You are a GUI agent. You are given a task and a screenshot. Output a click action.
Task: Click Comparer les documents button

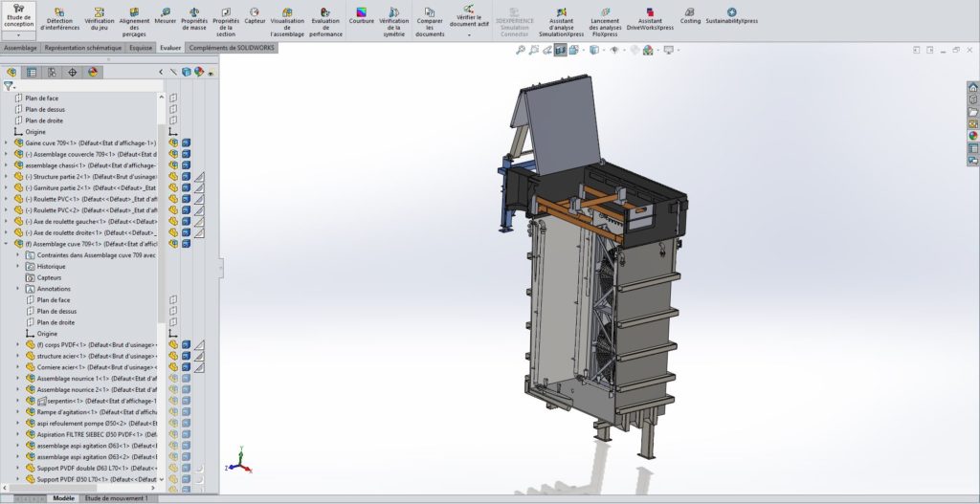tap(430, 17)
